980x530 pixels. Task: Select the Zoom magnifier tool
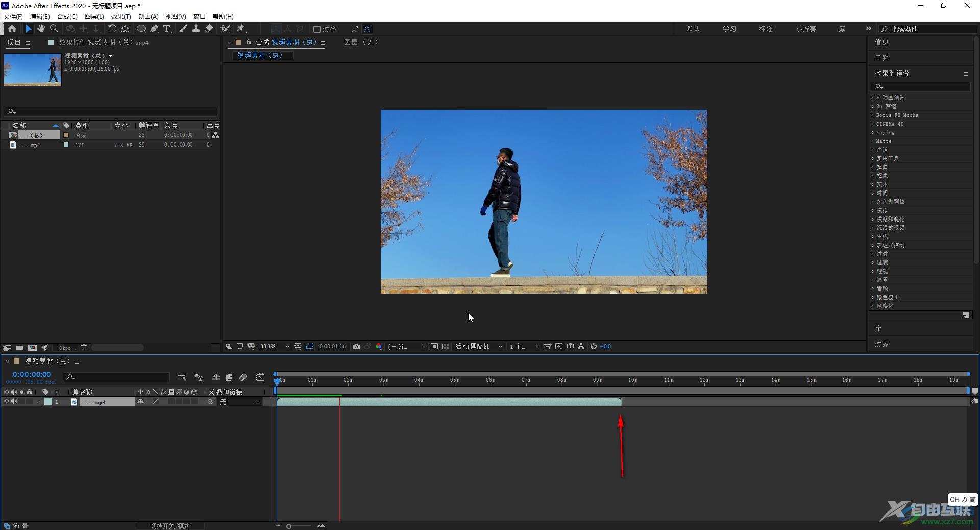pos(54,29)
